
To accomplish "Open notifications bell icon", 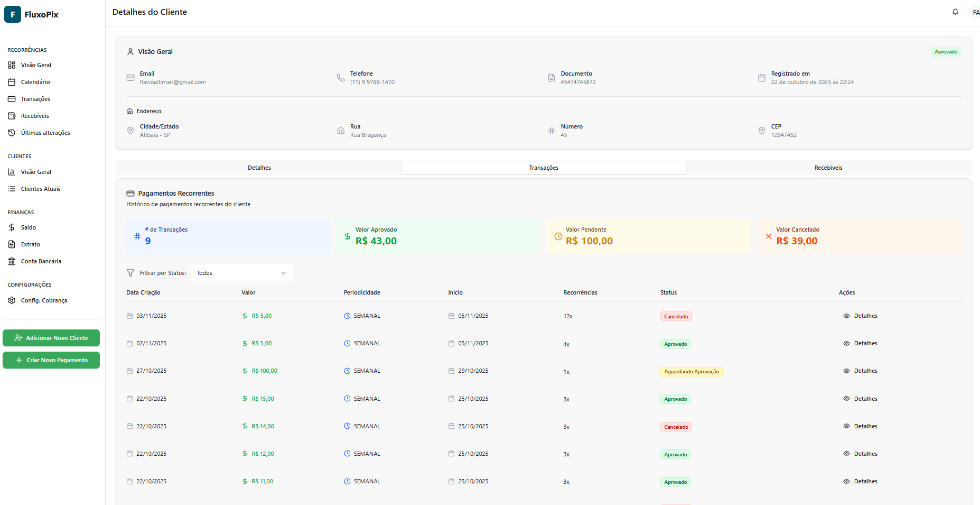I will click(955, 12).
